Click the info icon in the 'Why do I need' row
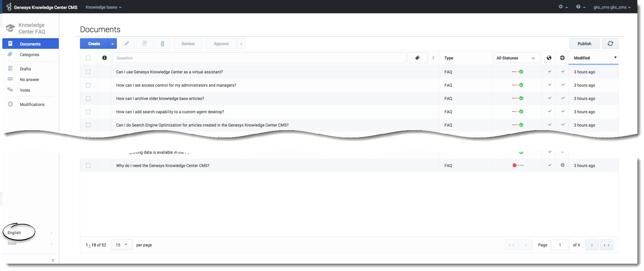The height and width of the screenshot is (271, 644). click(563, 165)
